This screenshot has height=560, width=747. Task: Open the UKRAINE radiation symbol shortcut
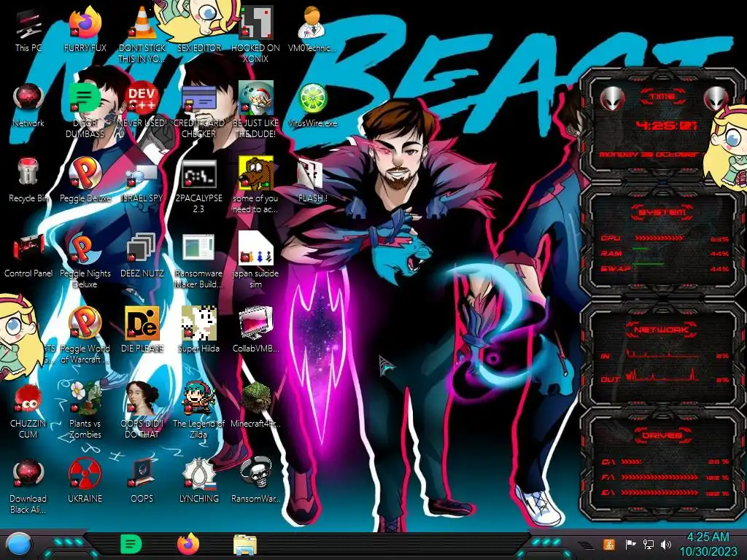click(85, 481)
